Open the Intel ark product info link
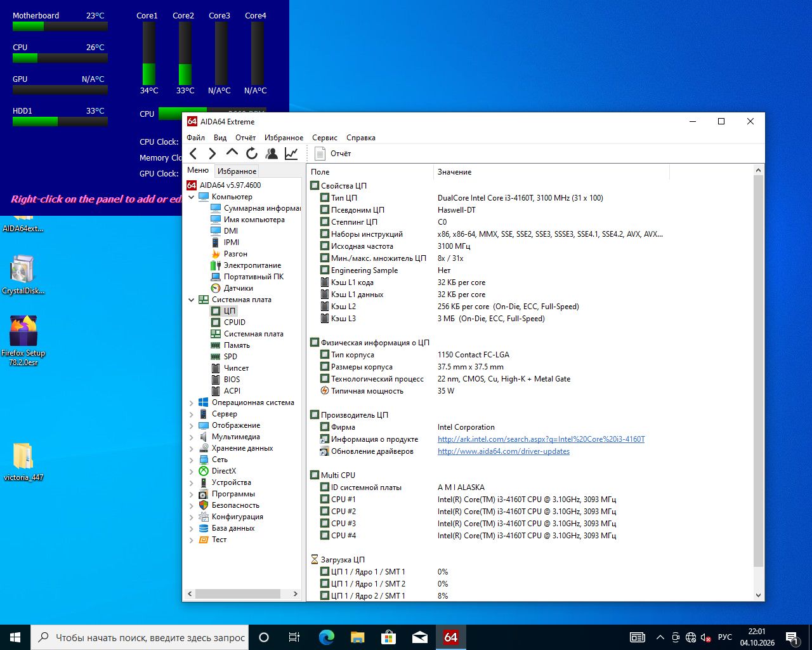Image resolution: width=812 pixels, height=650 pixels. (x=541, y=439)
